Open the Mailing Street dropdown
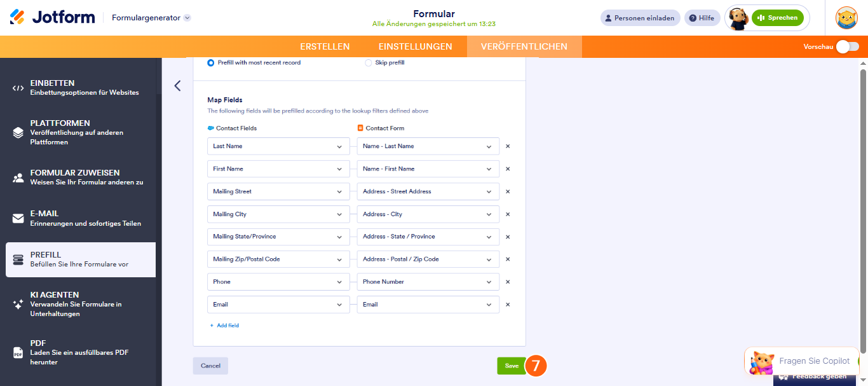 [x=278, y=191]
